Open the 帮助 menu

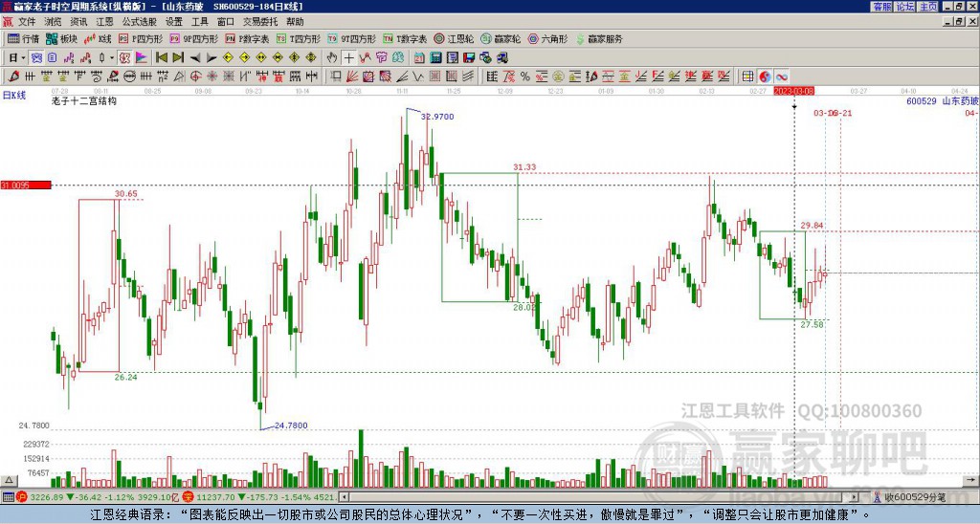[295, 22]
